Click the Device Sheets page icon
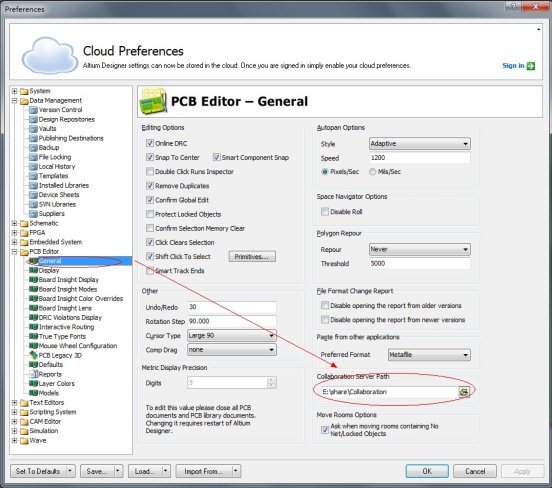Viewport: 552px width, 488px height. coord(33,195)
